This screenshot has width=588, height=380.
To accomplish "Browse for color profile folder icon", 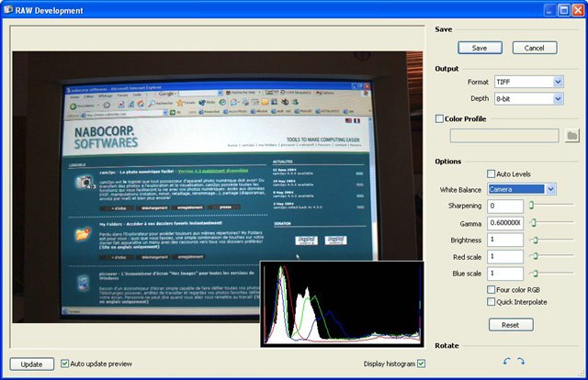I will pyautogui.click(x=571, y=135).
